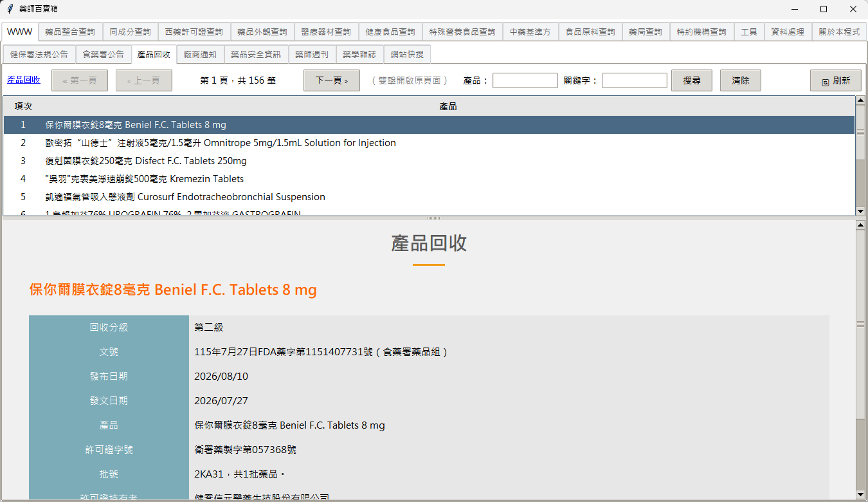Image resolution: width=868 pixels, height=502 pixels.
Task: Open the 健康食品查詢 tab
Action: pyautogui.click(x=390, y=32)
